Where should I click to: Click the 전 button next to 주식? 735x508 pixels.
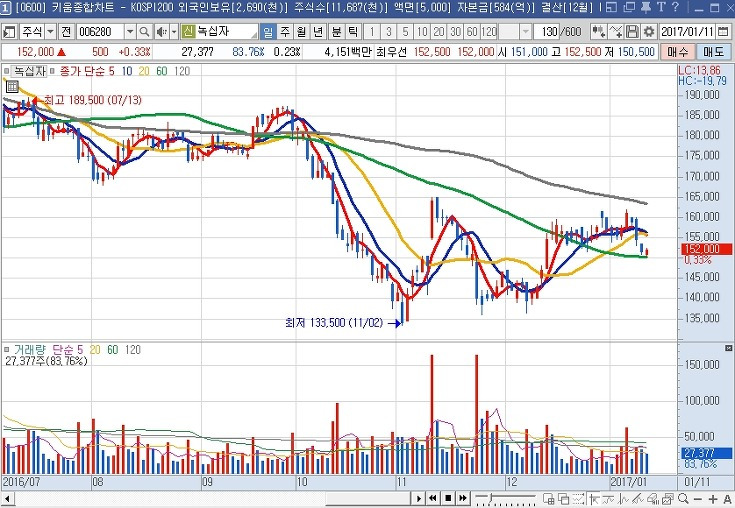tap(66, 32)
